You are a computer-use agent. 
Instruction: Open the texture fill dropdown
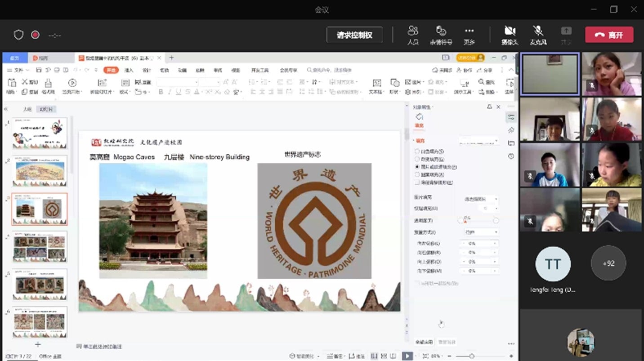pos(488,209)
